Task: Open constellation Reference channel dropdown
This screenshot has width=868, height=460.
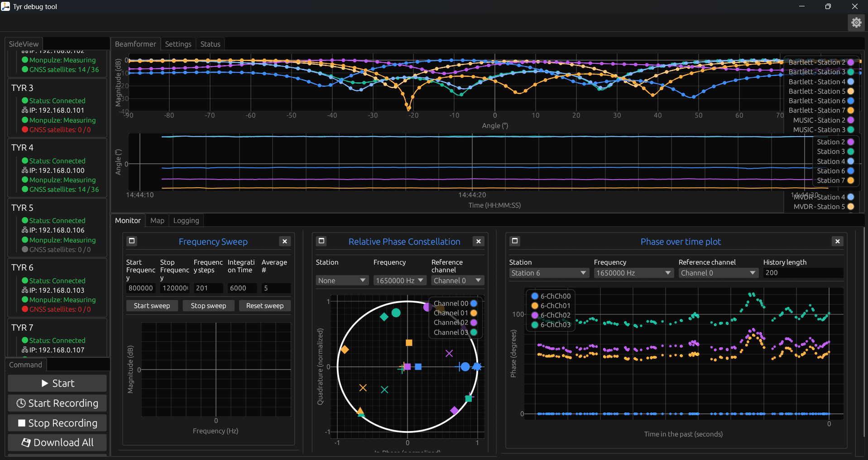Action: 458,280
